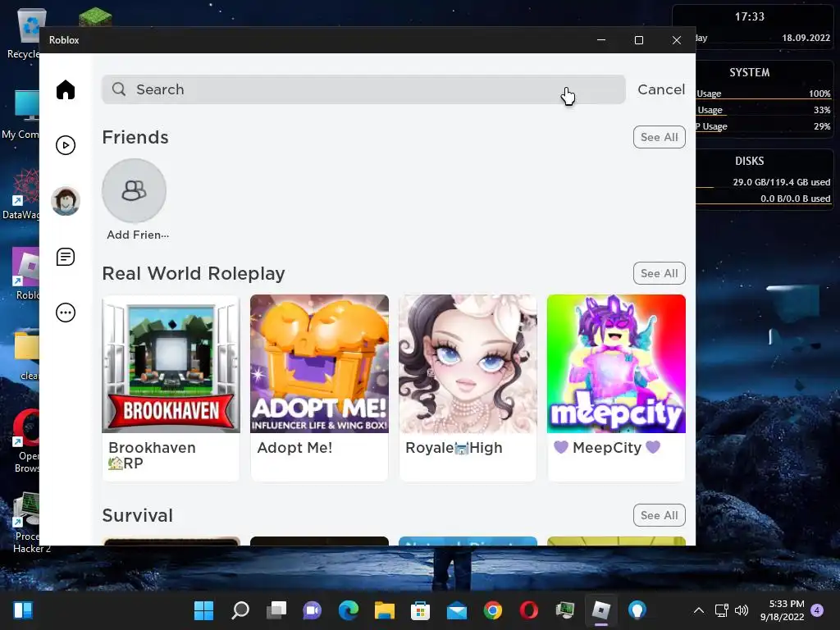Open the notification count badge

click(817, 610)
